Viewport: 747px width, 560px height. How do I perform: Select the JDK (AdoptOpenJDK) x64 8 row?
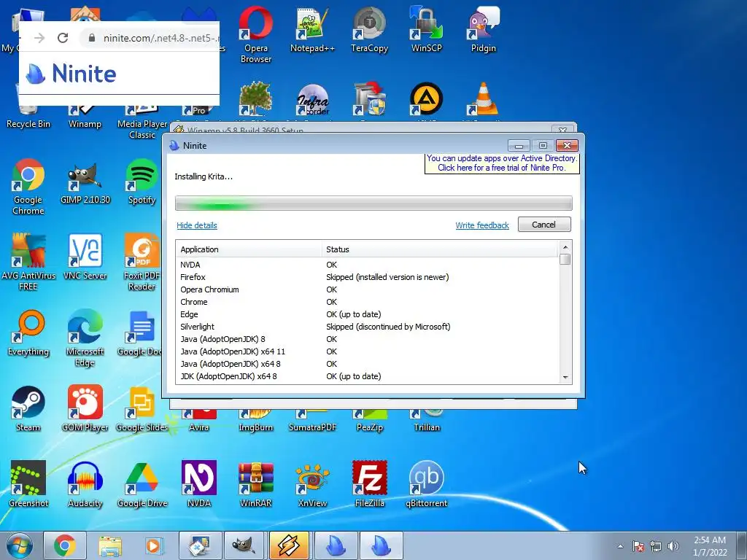[x=367, y=376]
